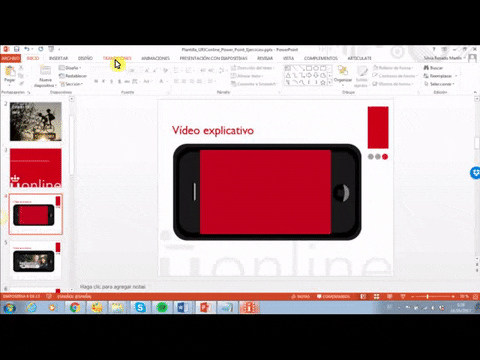Switch to slide sorter view icon
This screenshot has height=360, width=480.
pyautogui.click(x=376, y=296)
